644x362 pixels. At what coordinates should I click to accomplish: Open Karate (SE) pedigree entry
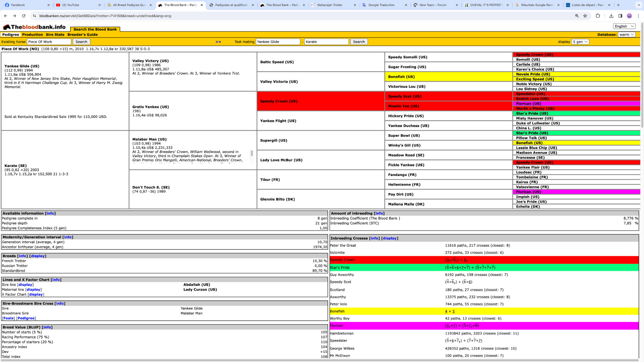[x=15, y=166]
